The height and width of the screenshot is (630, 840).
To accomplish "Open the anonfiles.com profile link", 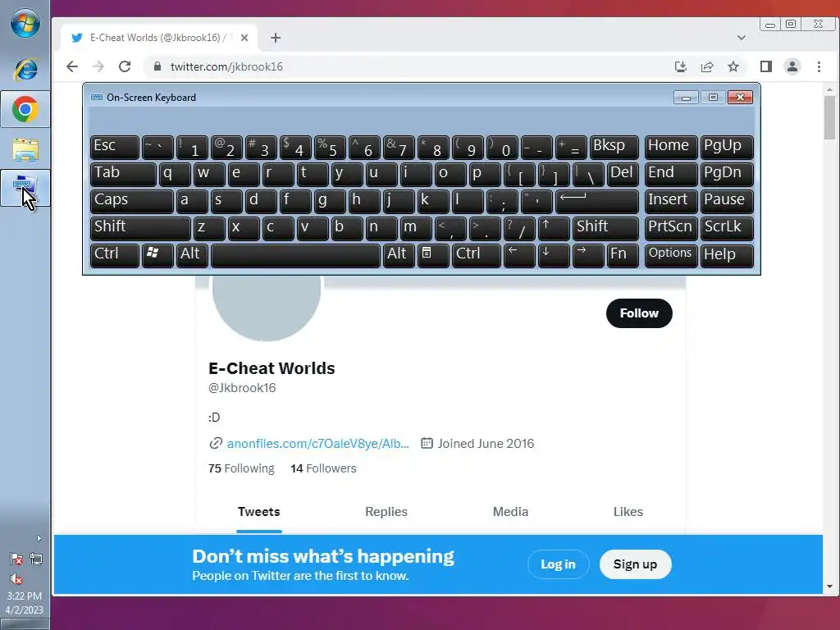I will pyautogui.click(x=317, y=444).
